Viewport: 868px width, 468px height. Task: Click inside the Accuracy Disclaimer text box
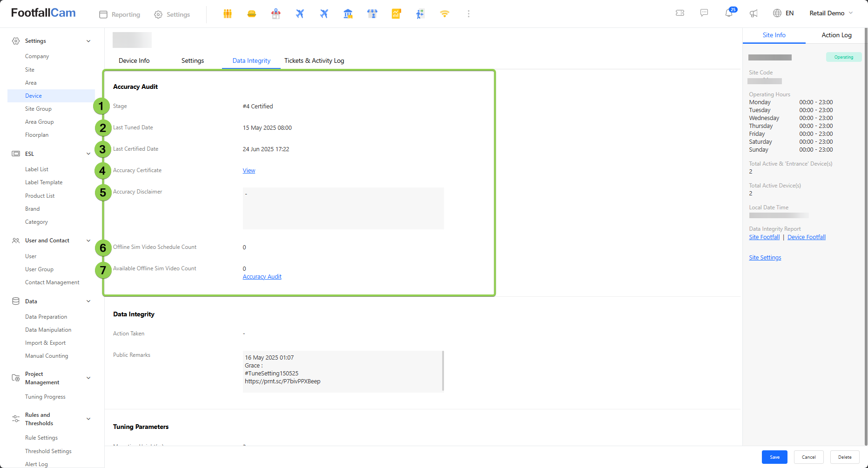click(343, 208)
